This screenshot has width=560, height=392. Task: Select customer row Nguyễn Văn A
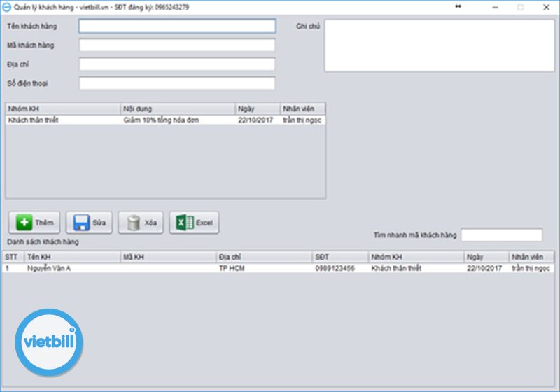tap(277, 268)
